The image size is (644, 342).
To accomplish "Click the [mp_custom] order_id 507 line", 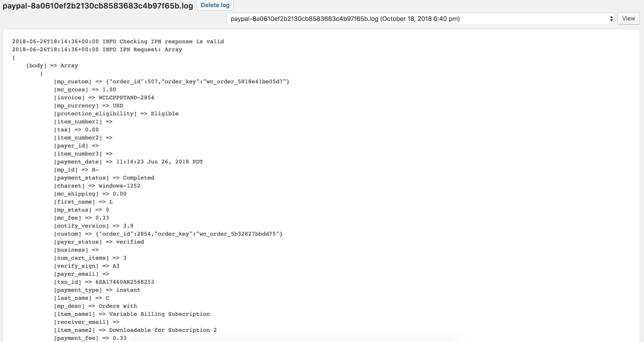I will [x=172, y=81].
